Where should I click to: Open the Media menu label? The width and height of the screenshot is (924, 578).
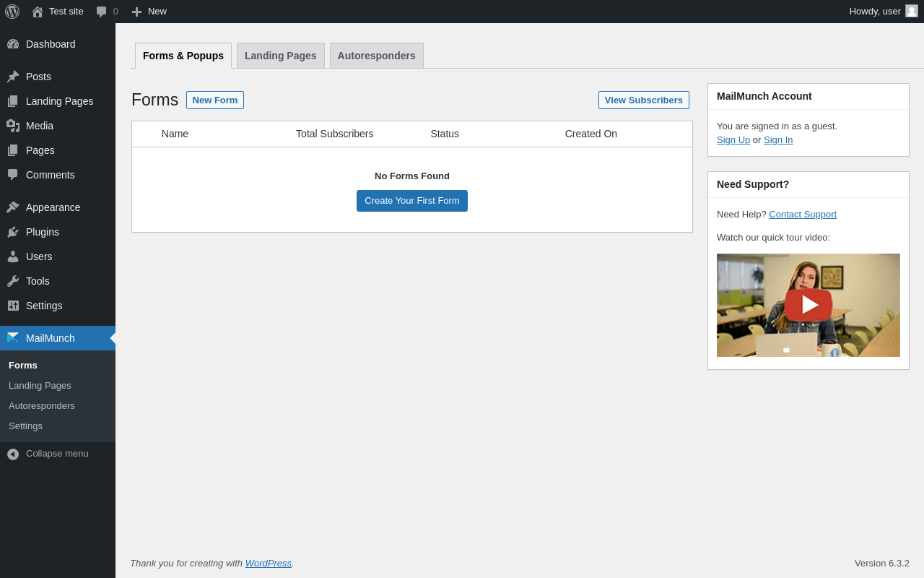point(40,126)
